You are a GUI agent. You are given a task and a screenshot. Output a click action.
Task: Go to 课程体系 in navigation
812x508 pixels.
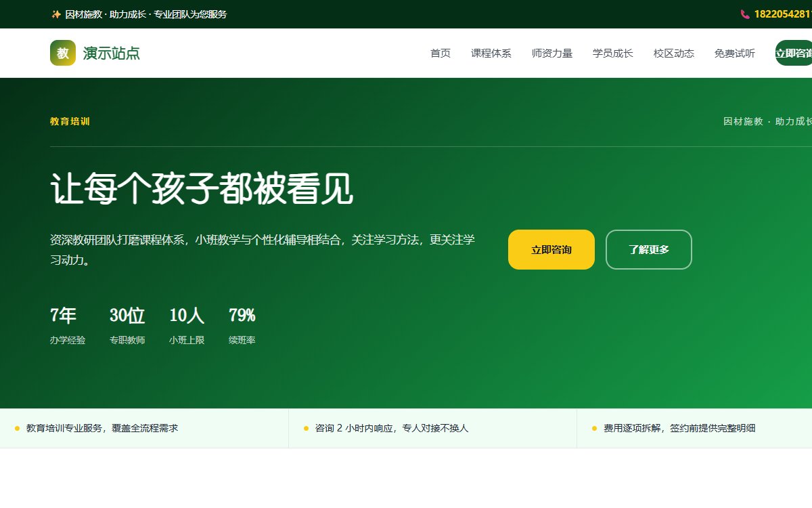pyautogui.click(x=491, y=54)
